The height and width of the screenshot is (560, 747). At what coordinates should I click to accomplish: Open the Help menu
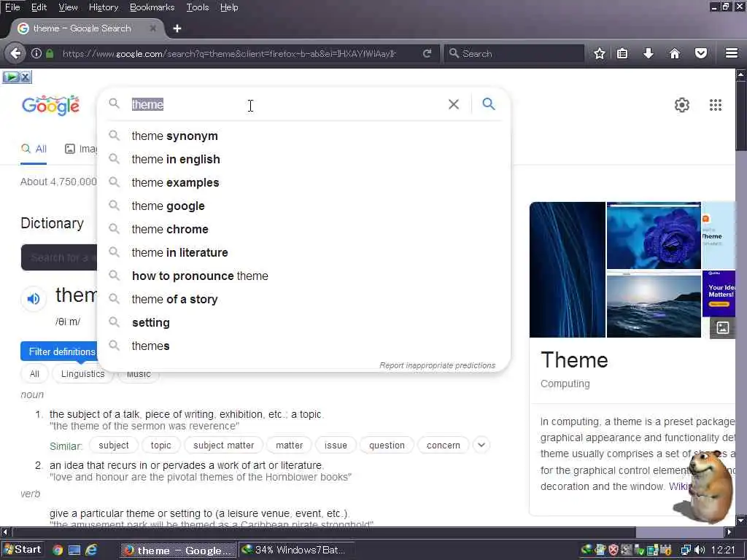(x=229, y=7)
